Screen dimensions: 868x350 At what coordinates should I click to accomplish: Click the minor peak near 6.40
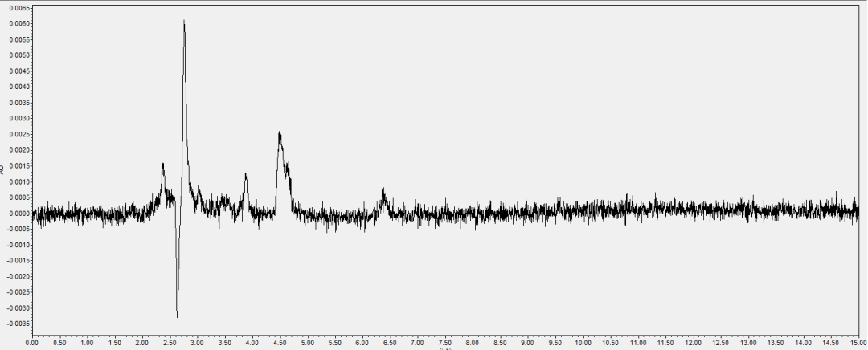383,191
